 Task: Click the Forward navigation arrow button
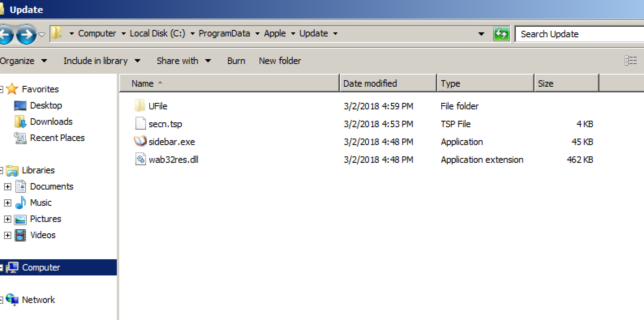pyautogui.click(x=26, y=34)
